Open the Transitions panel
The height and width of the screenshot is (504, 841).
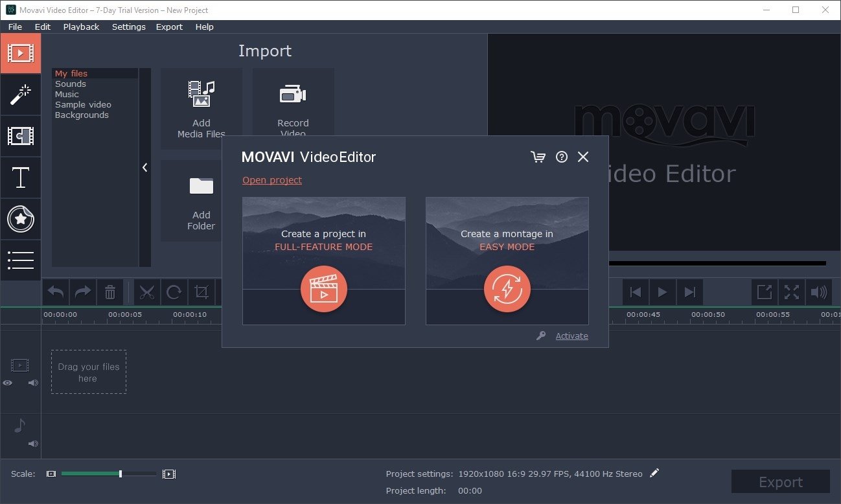click(21, 136)
